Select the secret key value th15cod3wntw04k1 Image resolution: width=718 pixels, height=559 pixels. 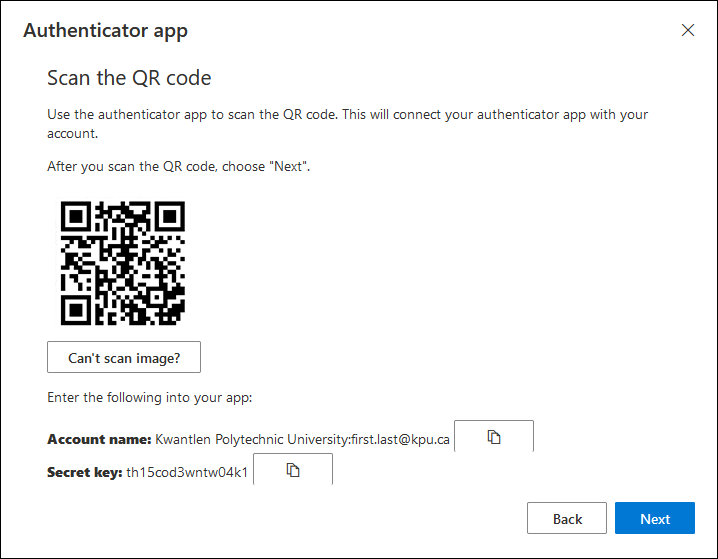tap(187, 472)
